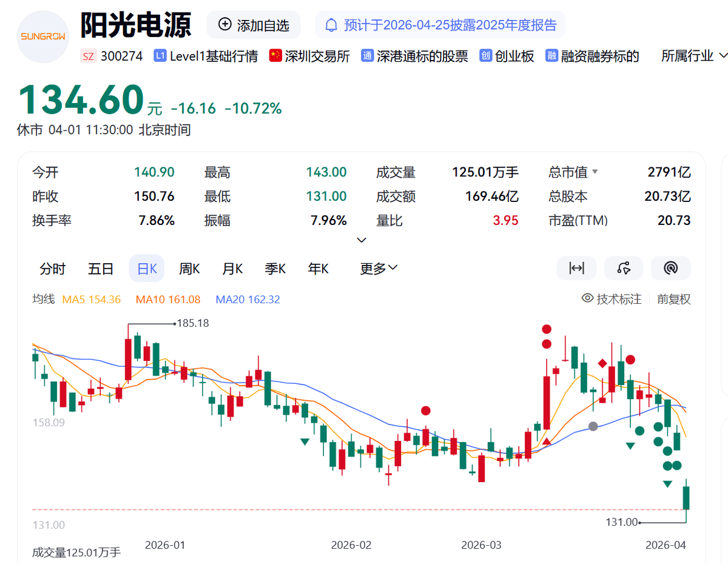Click the signal target icon button
728x564 pixels.
(671, 268)
